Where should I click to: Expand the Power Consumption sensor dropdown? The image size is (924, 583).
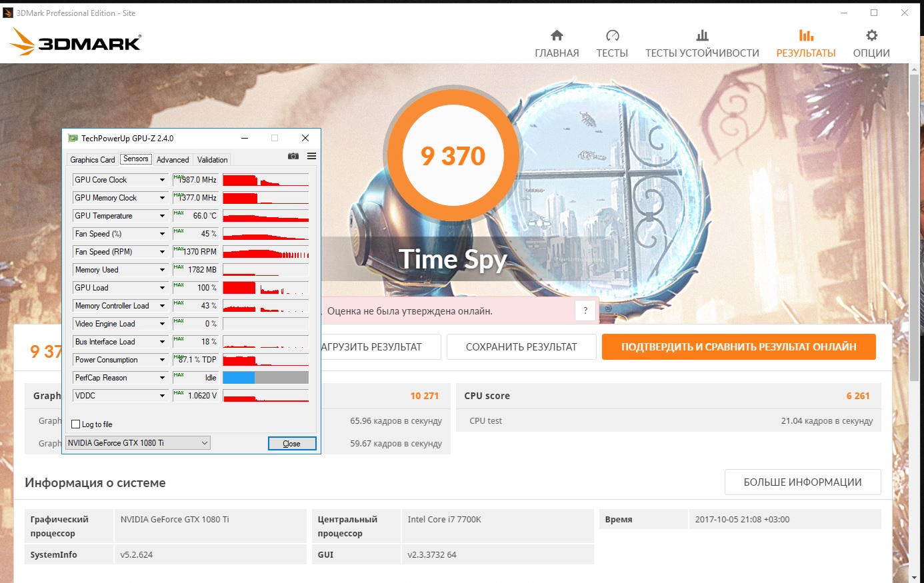click(162, 360)
